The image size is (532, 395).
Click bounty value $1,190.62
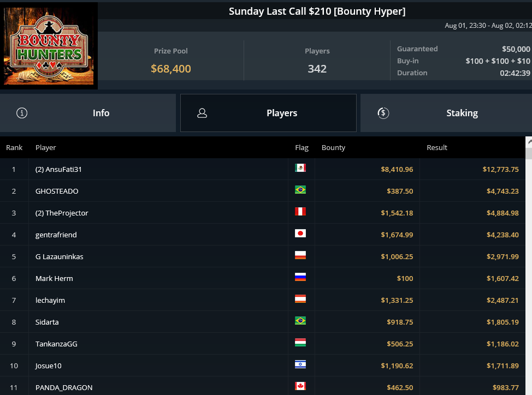pos(397,366)
